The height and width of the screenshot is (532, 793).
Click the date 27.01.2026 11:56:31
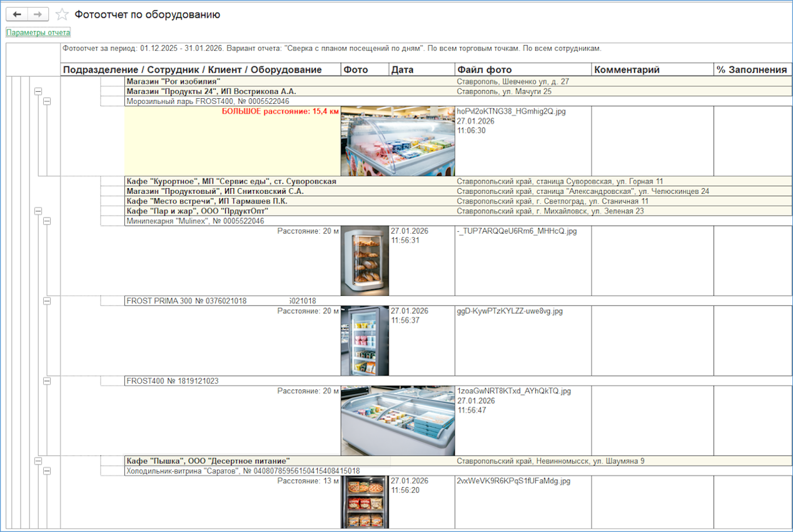click(x=410, y=236)
